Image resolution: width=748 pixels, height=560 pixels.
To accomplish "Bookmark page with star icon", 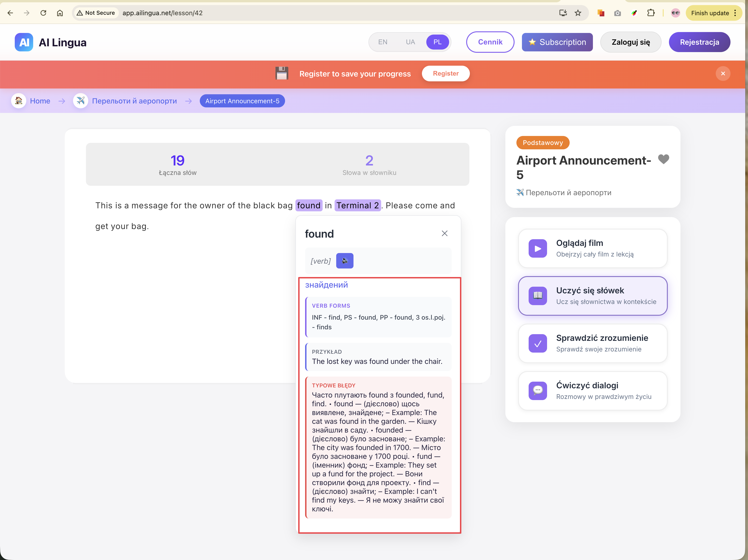I will click(578, 13).
